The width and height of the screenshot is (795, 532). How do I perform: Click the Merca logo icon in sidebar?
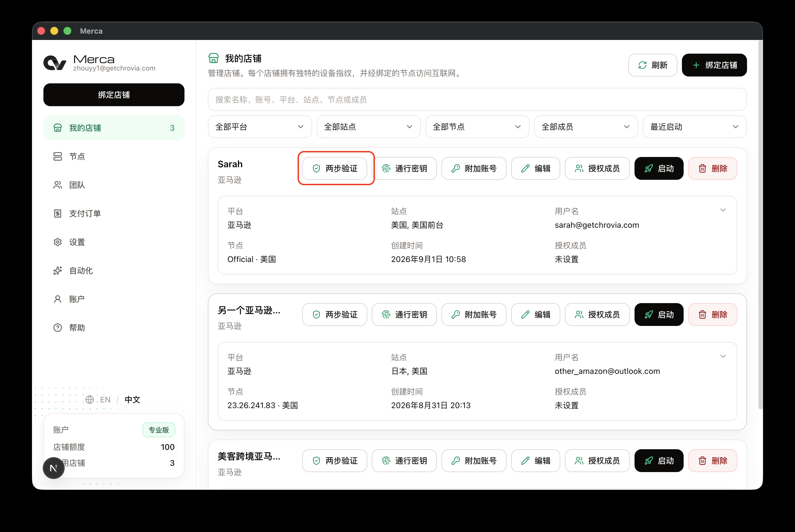[55, 63]
